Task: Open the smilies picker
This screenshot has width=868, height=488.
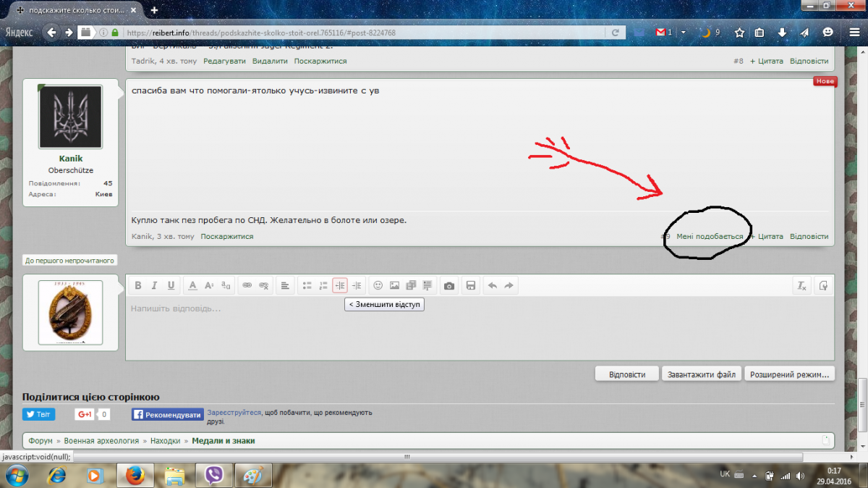Action: [x=378, y=286]
